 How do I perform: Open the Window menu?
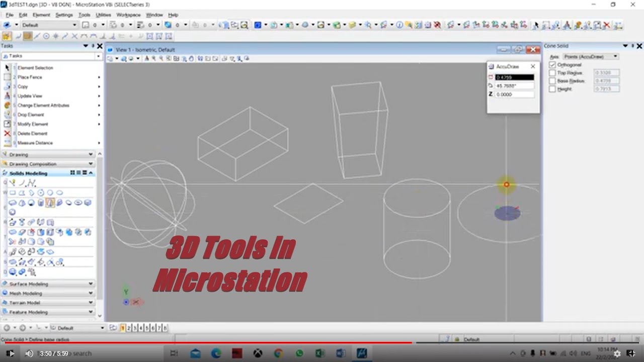[154, 15]
